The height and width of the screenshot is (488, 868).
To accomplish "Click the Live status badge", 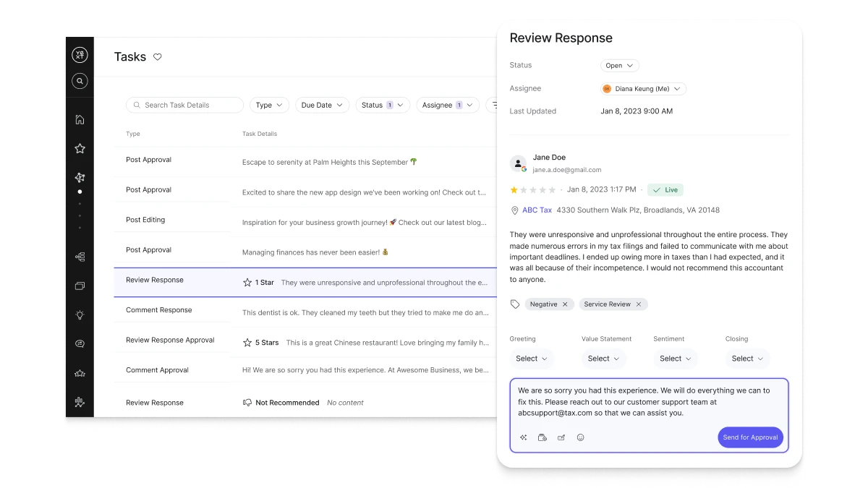I will (x=665, y=190).
